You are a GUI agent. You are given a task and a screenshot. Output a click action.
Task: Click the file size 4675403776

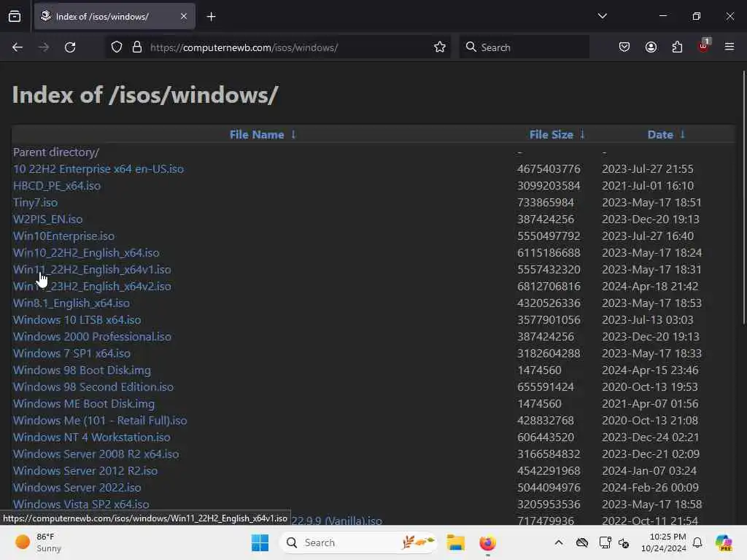[x=549, y=169]
